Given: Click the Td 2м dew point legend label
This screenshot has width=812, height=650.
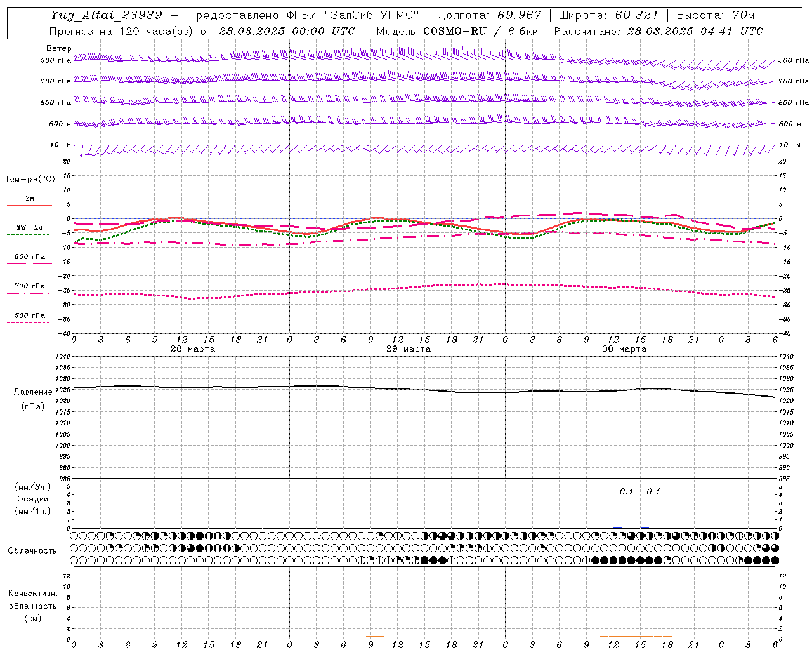Looking at the screenshot, I should click(29, 227).
